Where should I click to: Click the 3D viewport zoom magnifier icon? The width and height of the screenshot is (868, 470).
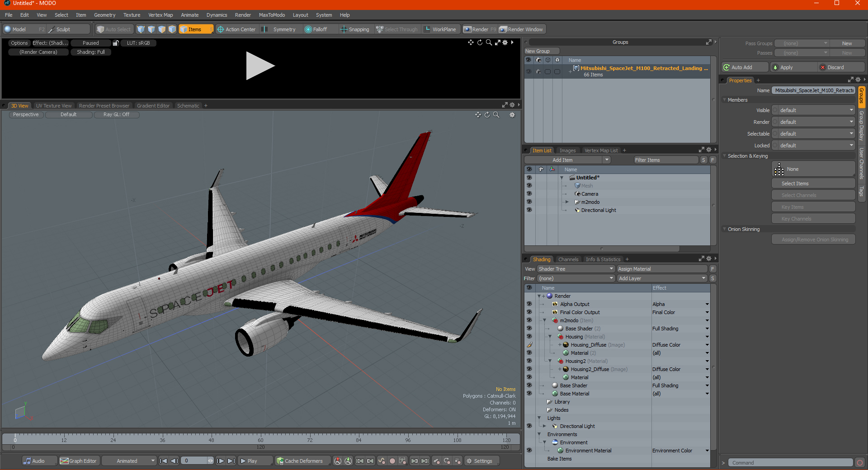coord(496,115)
